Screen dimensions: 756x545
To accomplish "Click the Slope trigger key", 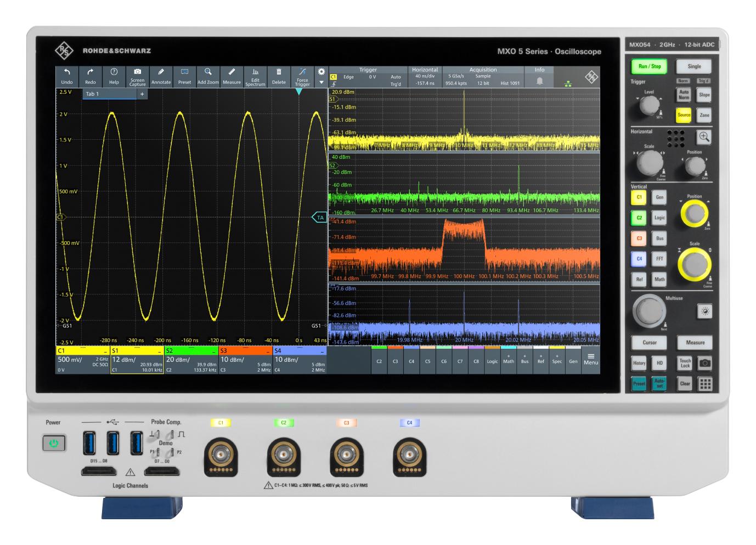I will coord(704,95).
